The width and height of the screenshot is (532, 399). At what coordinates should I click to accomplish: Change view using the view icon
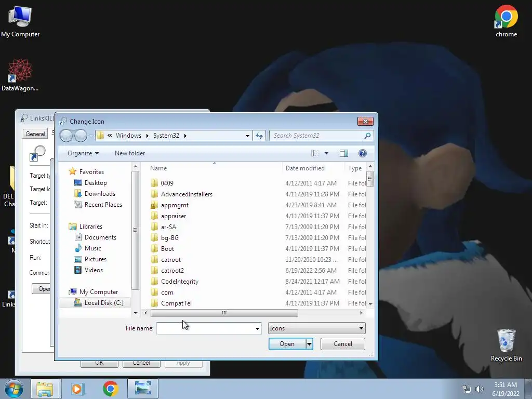[x=315, y=153]
